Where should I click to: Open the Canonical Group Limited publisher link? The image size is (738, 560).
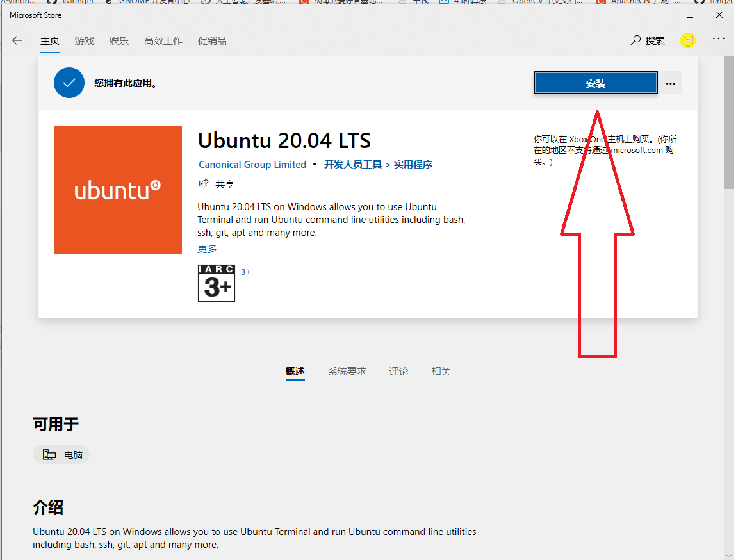coord(252,164)
